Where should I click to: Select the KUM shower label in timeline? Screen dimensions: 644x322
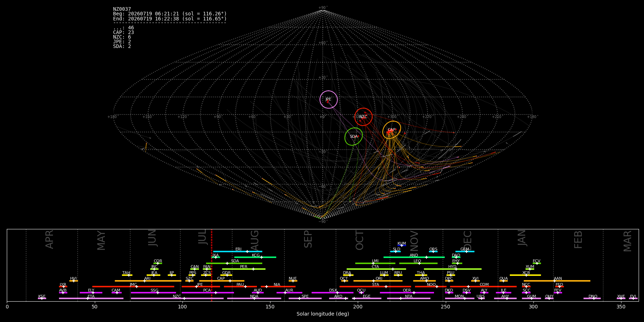[x=402, y=244]
